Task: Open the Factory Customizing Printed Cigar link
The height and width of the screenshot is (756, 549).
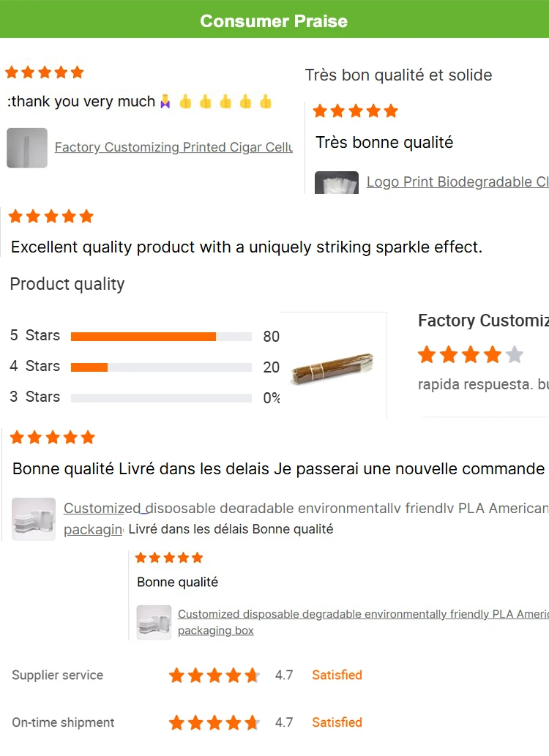Action: point(173,147)
